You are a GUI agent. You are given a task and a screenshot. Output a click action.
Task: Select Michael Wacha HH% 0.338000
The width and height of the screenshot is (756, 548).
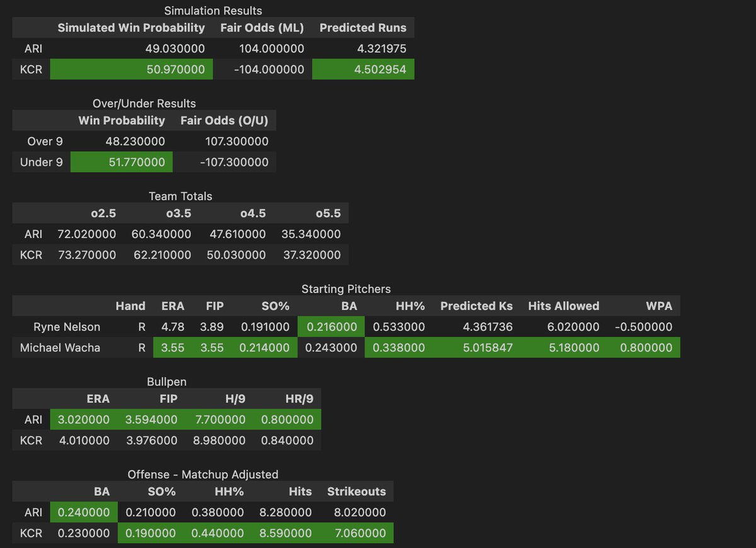[399, 347]
